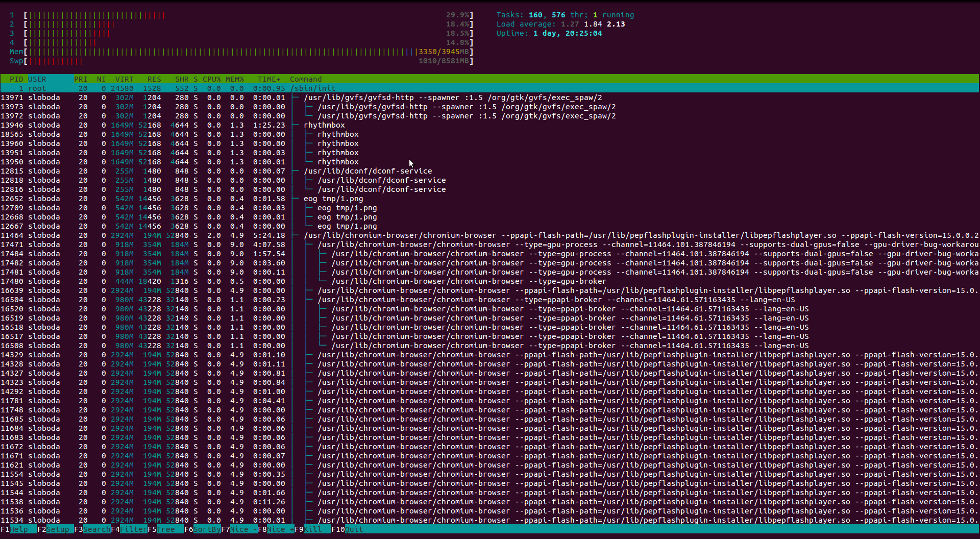The height and width of the screenshot is (539, 980).
Task: Click the TIME+ column header
Action: click(269, 79)
